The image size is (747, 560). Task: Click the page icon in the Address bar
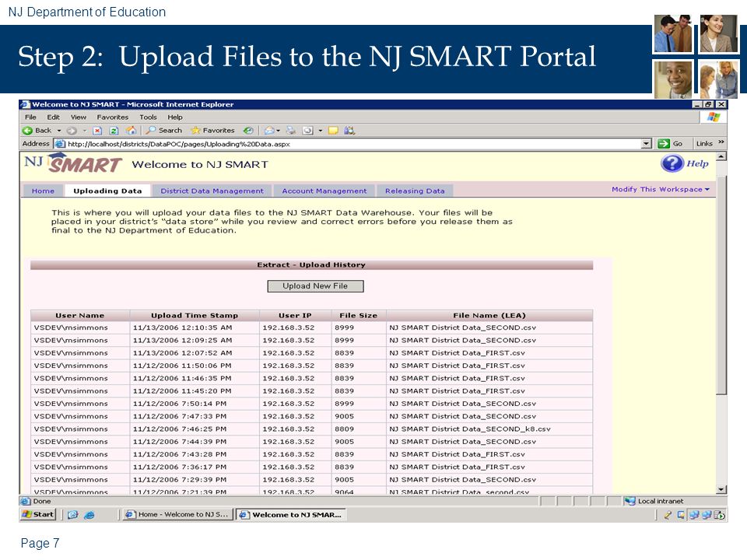[60, 144]
